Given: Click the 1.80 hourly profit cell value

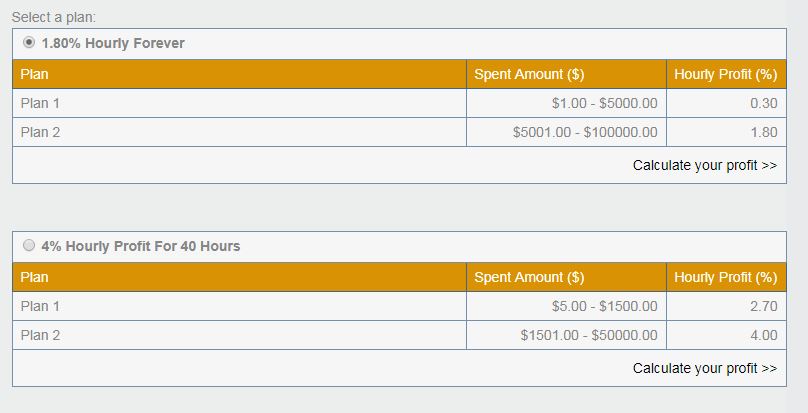Looking at the screenshot, I should [x=763, y=132].
